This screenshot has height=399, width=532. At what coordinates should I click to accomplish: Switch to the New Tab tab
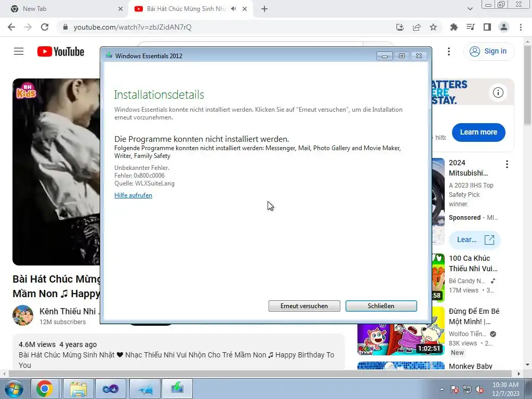pos(64,9)
